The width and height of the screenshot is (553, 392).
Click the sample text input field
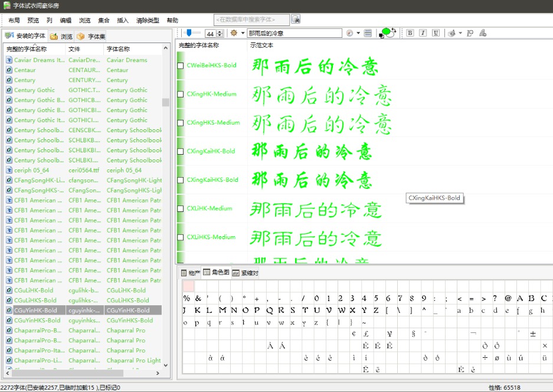(294, 33)
